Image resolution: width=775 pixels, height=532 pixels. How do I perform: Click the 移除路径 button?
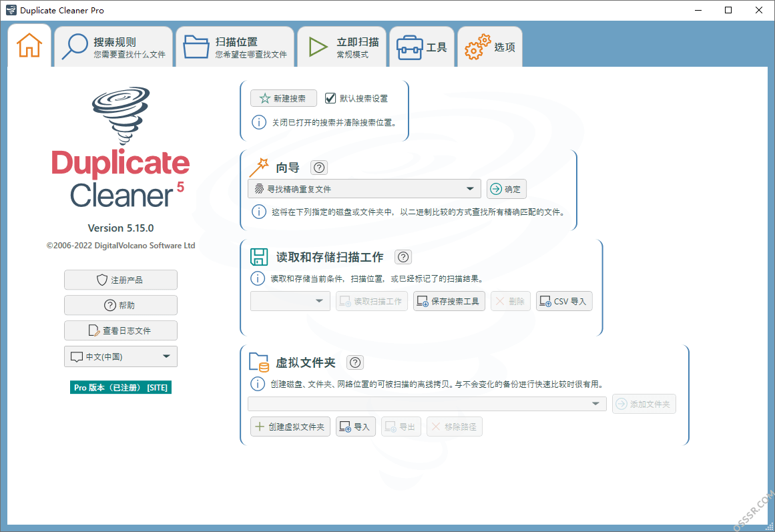tap(455, 427)
